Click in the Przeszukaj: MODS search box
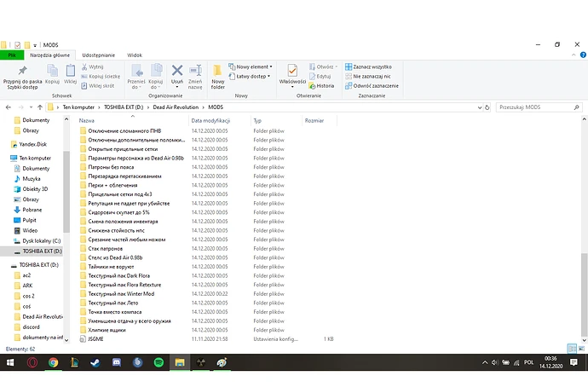 click(x=539, y=107)
